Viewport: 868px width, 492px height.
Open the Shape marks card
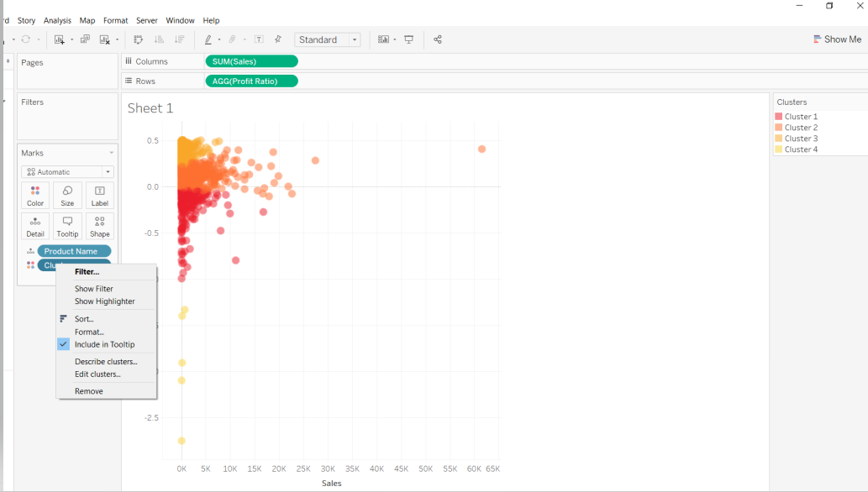point(99,226)
